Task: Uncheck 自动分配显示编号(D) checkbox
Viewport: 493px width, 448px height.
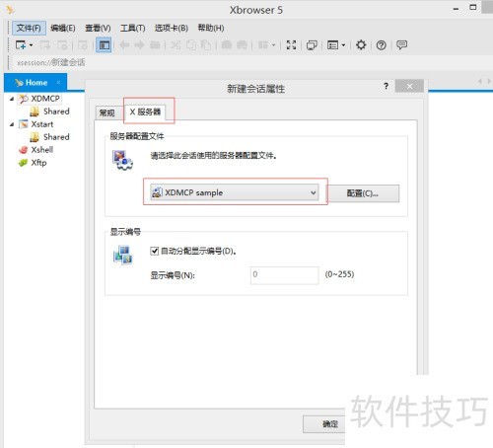Action: coord(154,252)
